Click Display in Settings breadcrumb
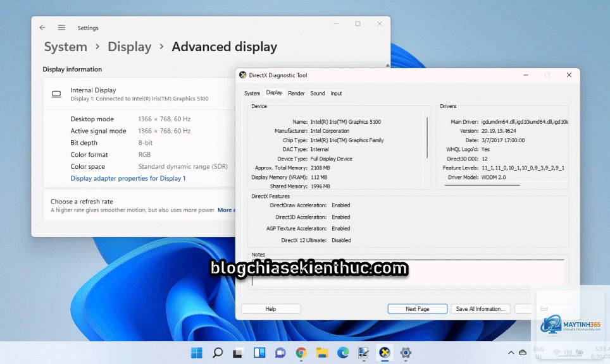The image size is (610, 364). [x=130, y=47]
